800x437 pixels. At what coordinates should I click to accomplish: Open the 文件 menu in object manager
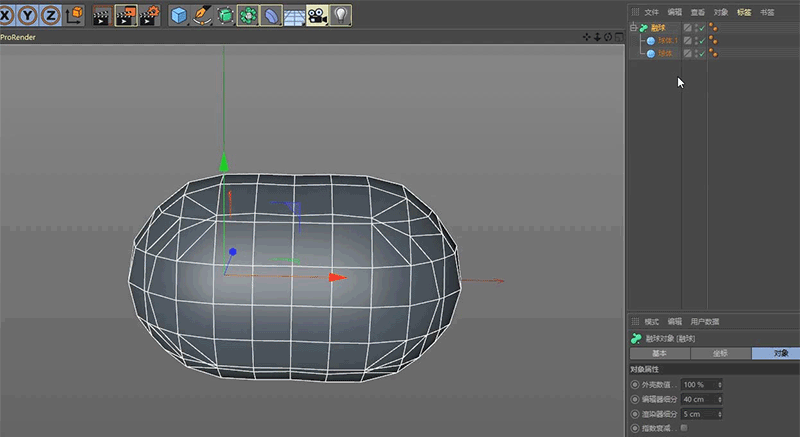(652, 12)
